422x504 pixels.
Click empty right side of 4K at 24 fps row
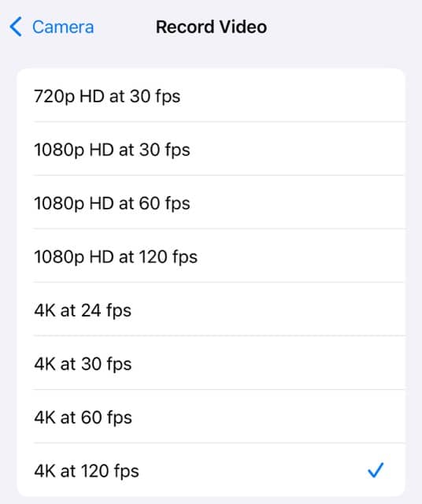tap(268, 309)
